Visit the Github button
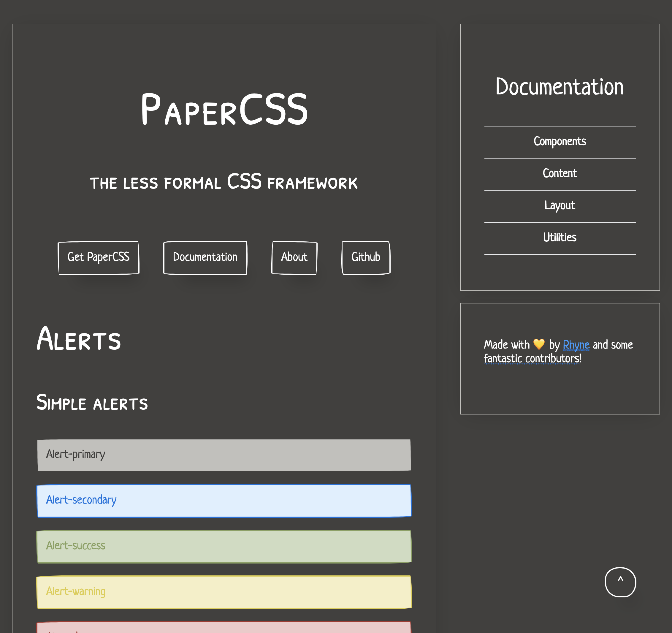The image size is (672, 633). coord(366,258)
